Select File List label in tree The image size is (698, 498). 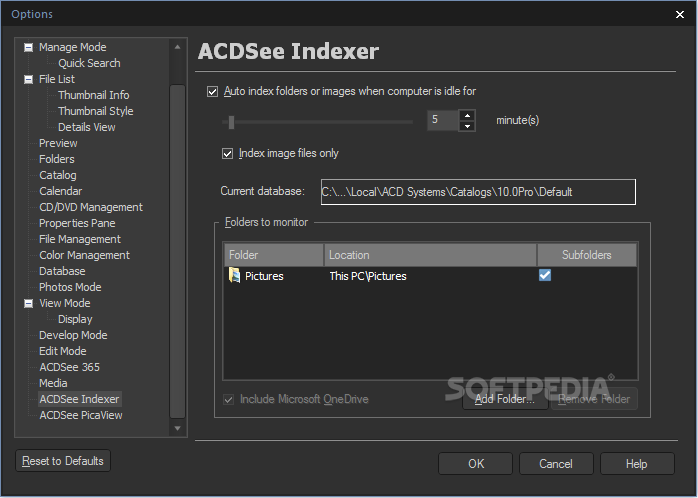57,79
